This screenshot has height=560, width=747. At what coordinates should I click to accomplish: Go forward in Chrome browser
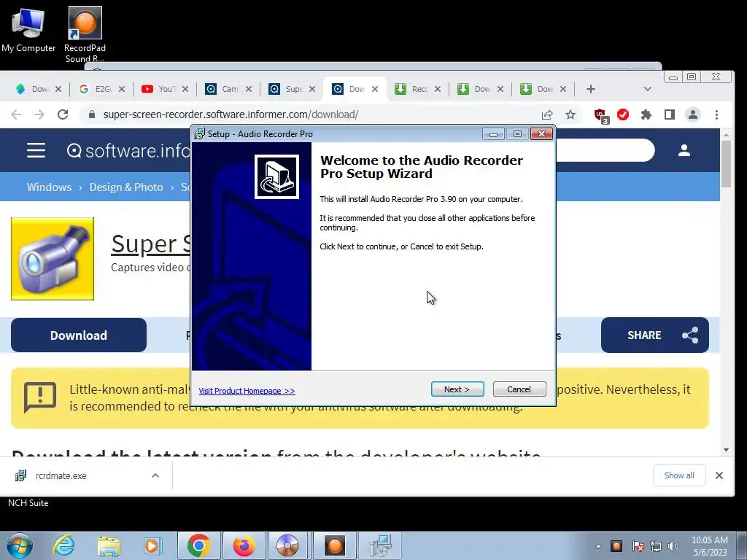pos(39,114)
